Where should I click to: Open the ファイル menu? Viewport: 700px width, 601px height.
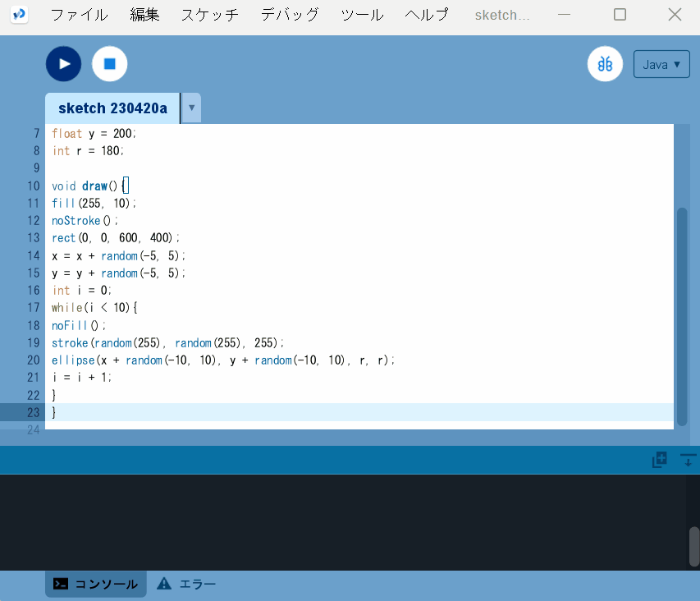[79, 15]
